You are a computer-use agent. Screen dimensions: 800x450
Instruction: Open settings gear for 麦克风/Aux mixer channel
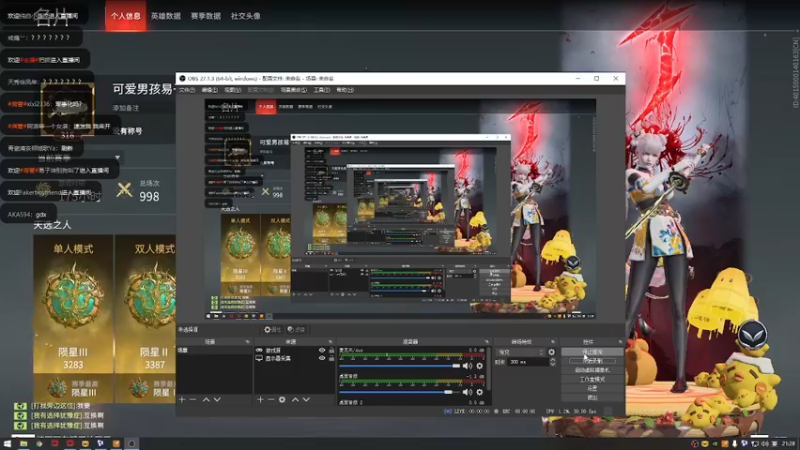pos(480,366)
